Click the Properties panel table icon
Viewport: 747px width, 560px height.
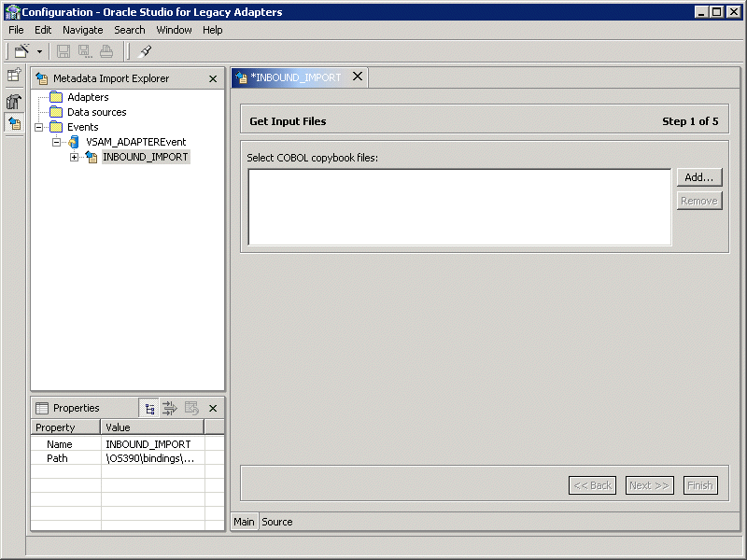42,408
